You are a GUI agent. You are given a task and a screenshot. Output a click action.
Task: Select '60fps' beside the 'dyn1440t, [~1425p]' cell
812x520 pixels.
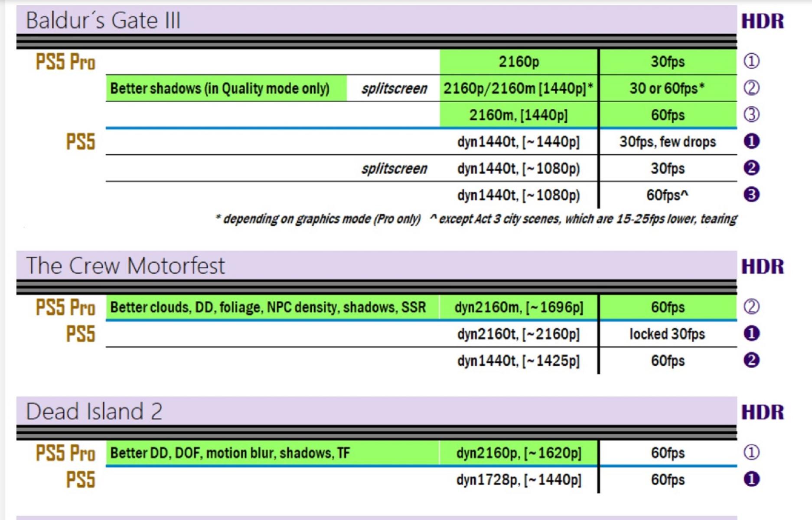[668, 361]
